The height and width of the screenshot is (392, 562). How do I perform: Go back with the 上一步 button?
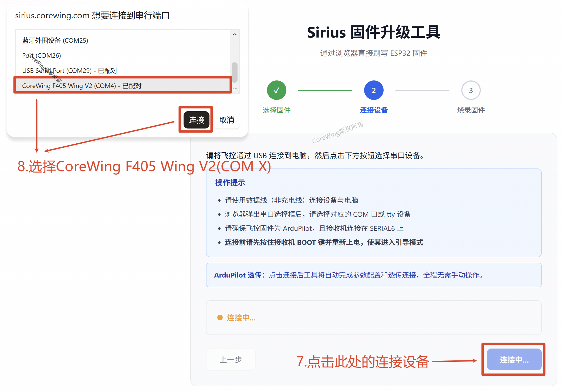(x=231, y=360)
